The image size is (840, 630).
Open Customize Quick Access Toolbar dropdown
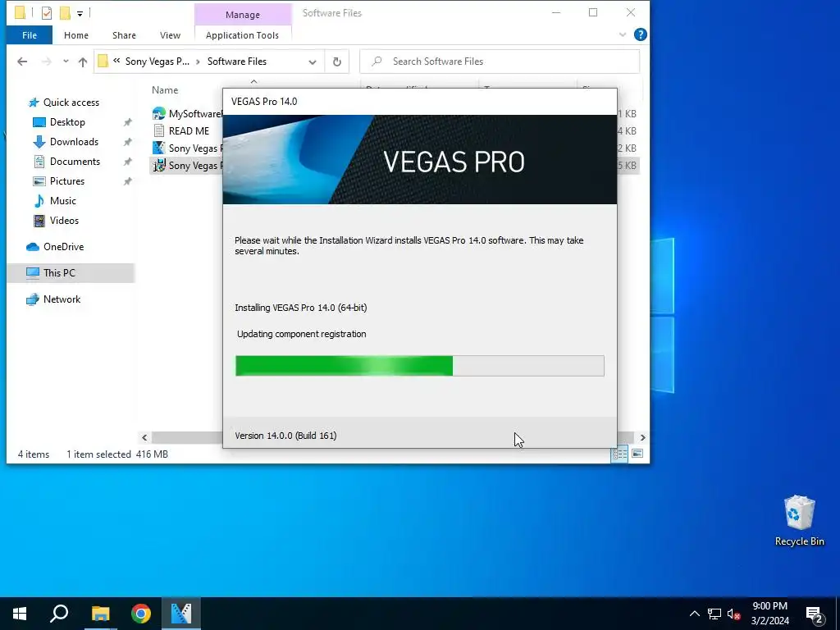tap(80, 13)
